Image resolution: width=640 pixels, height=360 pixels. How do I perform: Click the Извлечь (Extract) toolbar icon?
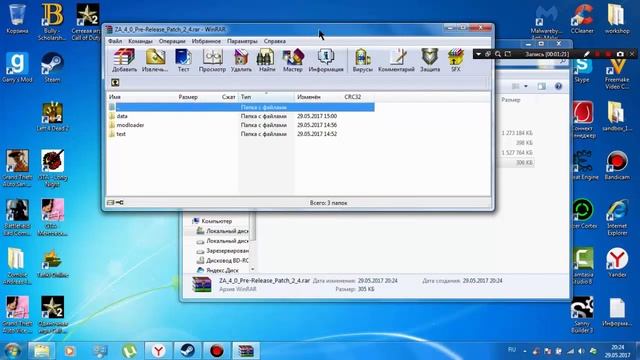coord(155,60)
